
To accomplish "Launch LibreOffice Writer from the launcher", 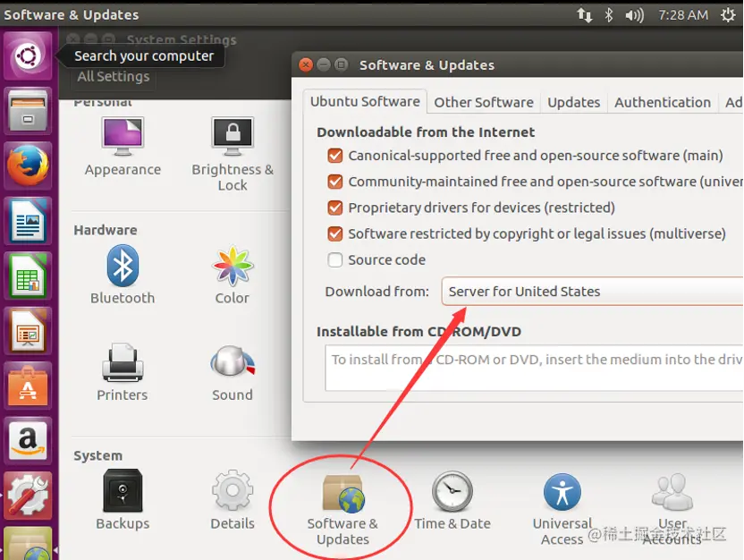I will [28, 221].
